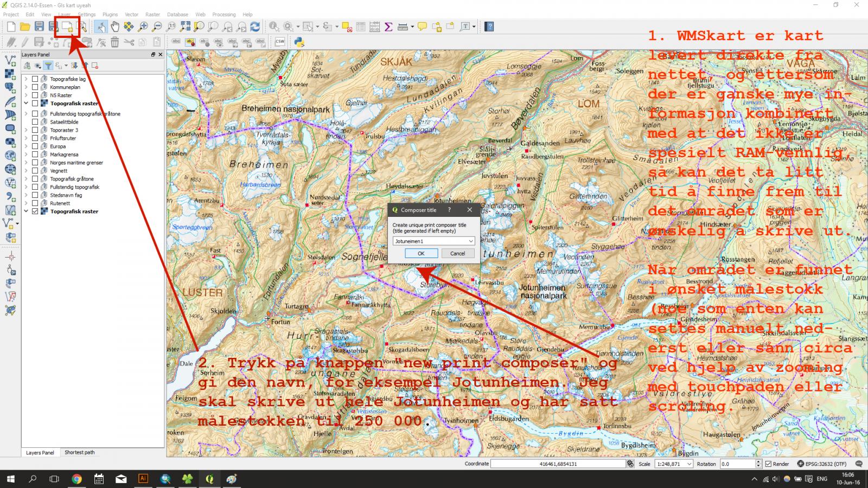Click the Coordinate input field
Viewport: 868px width, 488px height.
coord(558,464)
